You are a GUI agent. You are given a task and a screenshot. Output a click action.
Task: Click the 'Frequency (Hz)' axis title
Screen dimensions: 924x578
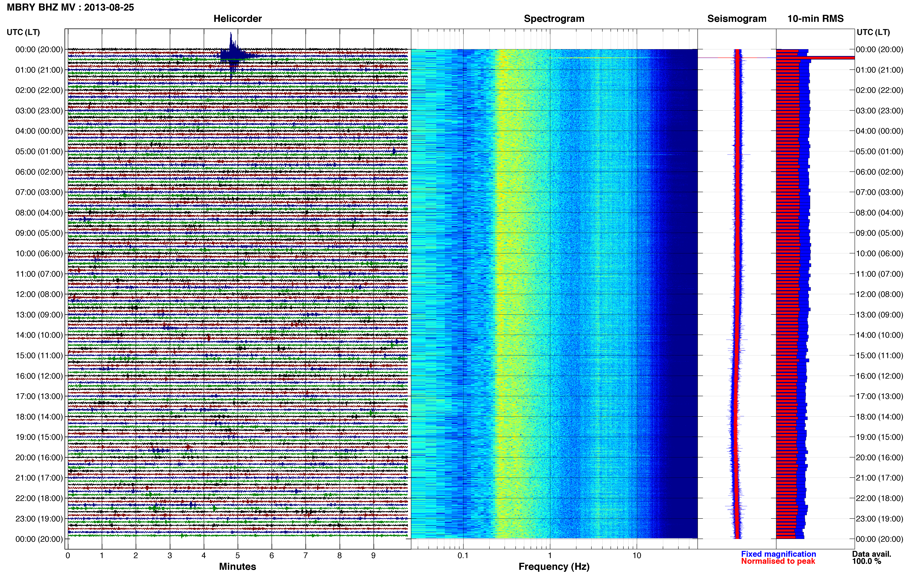(554, 566)
